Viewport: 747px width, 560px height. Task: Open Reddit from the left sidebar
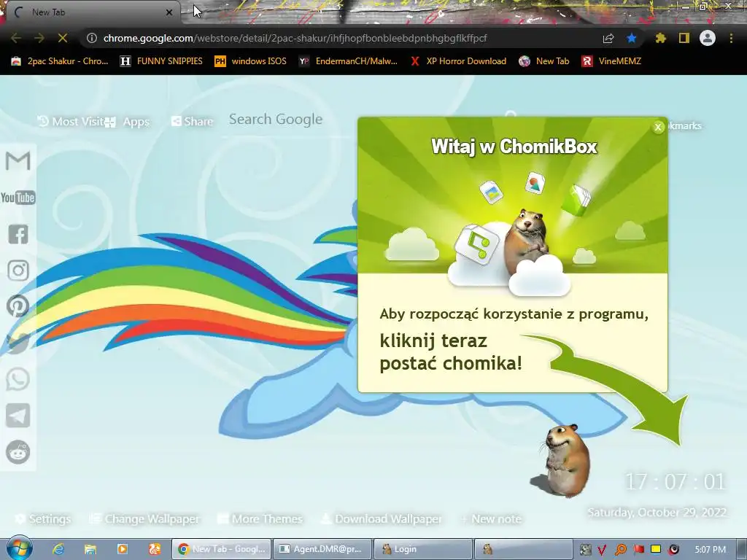tap(18, 452)
